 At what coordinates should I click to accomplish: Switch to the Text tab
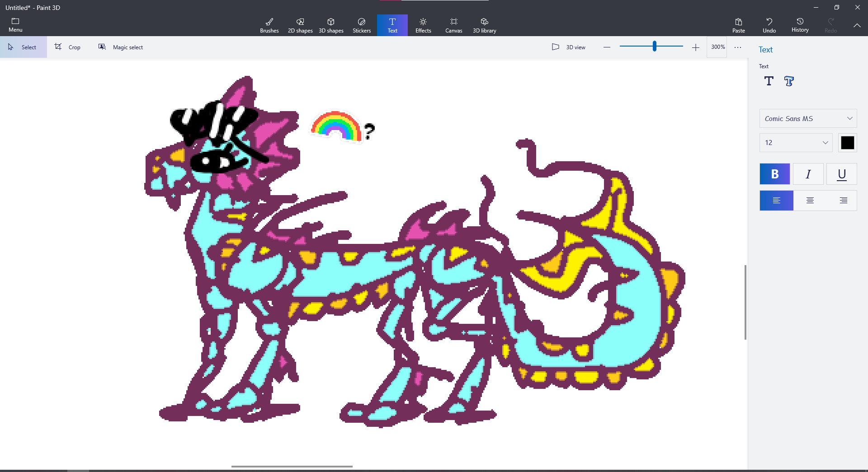point(392,25)
